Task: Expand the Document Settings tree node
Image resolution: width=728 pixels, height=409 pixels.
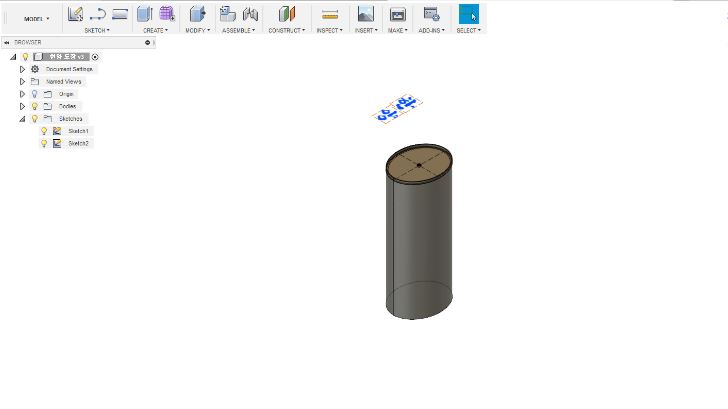Action: [22, 69]
